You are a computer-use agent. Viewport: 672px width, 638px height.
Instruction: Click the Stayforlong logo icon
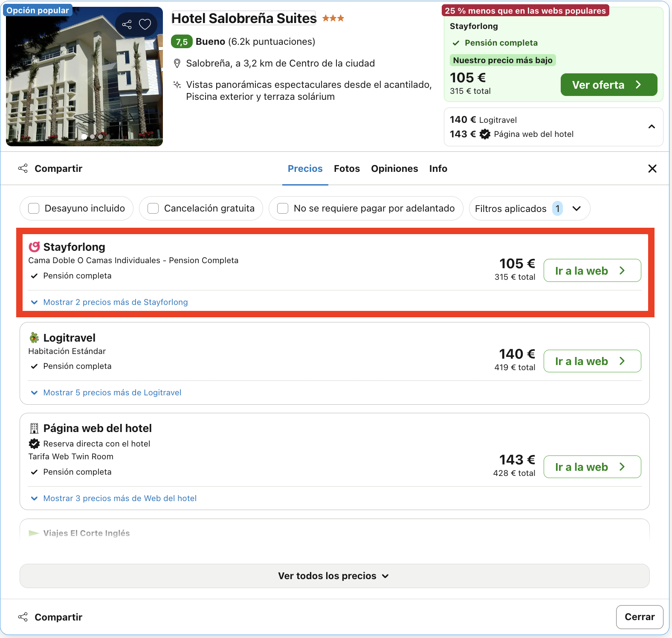(x=34, y=247)
